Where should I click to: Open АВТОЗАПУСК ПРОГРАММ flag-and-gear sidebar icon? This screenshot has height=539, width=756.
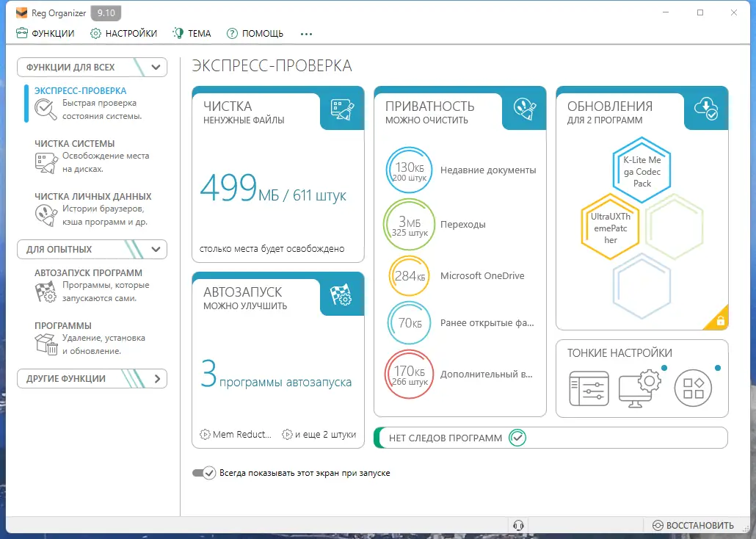(46, 292)
